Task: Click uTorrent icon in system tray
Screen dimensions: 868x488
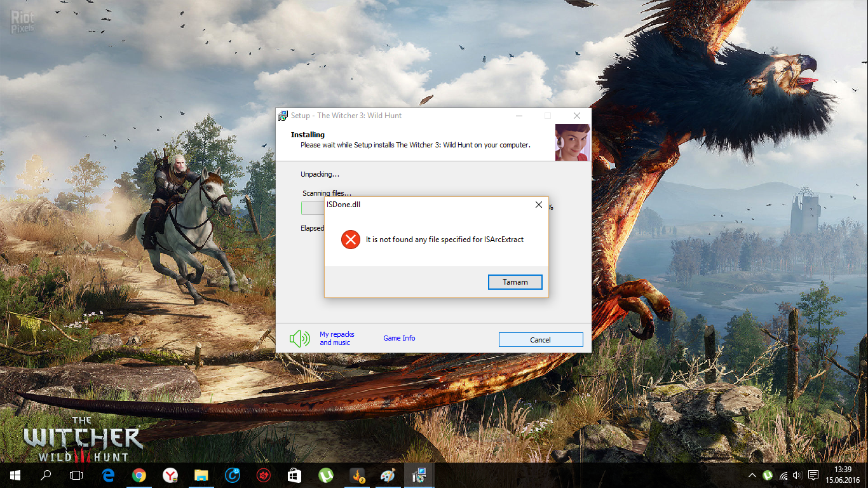Action: (x=768, y=475)
